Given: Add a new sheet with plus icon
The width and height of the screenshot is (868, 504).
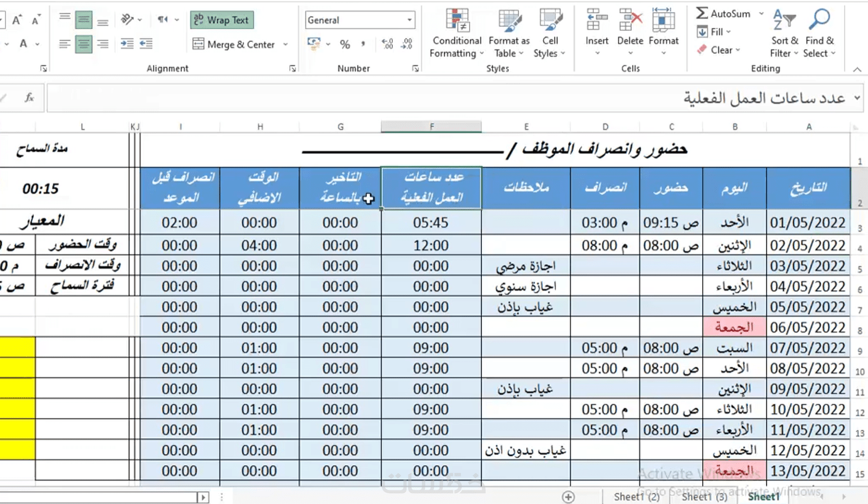Looking at the screenshot, I should click(x=568, y=497).
